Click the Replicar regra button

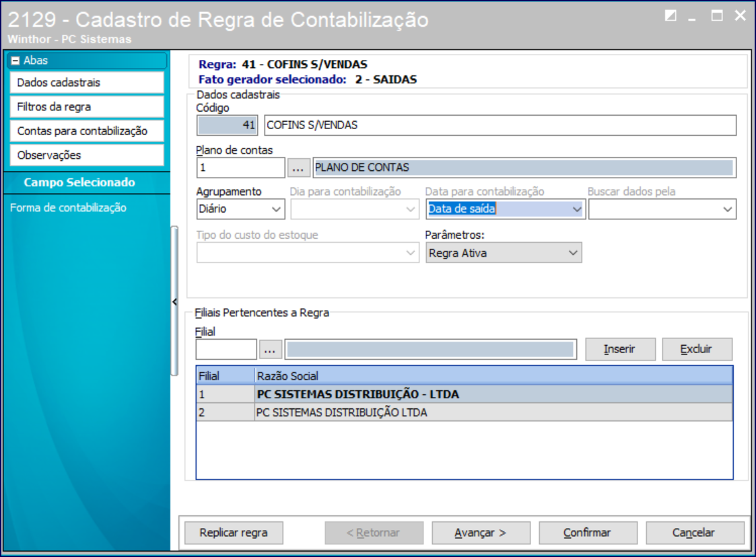coord(234,533)
